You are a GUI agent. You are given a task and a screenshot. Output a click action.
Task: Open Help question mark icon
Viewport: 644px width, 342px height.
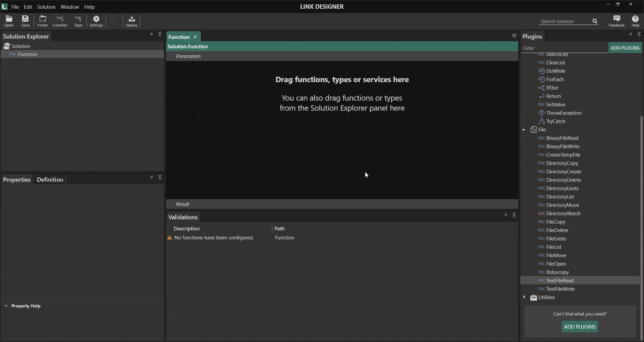point(635,21)
